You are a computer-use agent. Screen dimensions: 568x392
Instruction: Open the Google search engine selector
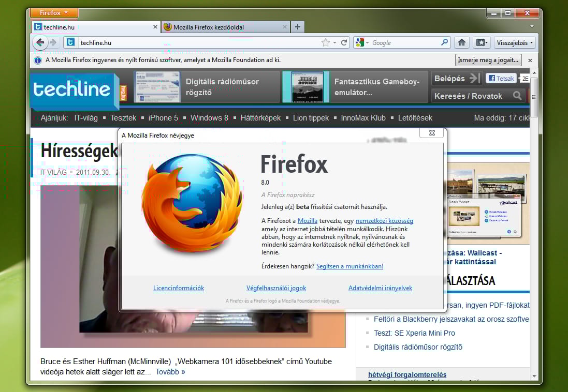(362, 43)
